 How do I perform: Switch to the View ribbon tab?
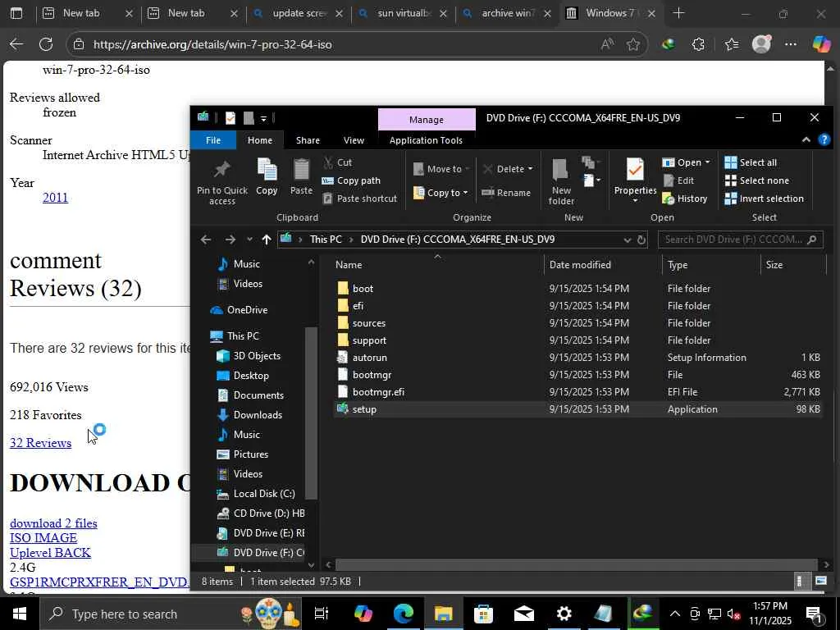tap(354, 140)
